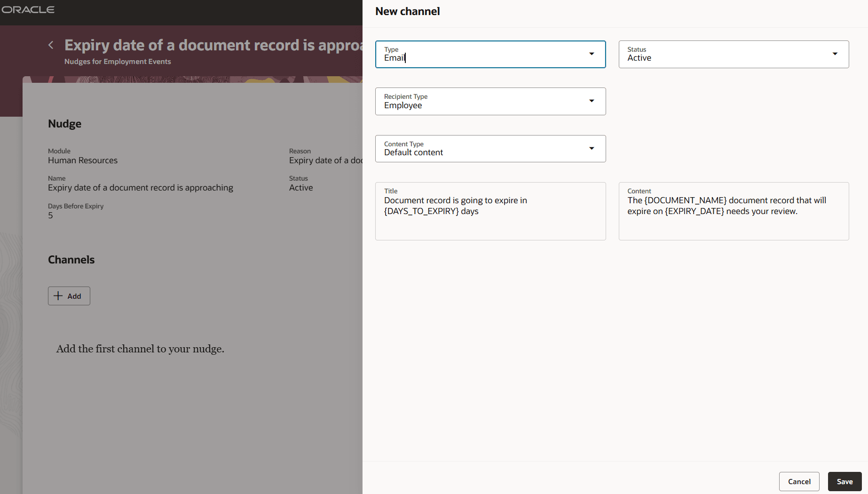This screenshot has height=494, width=868.
Task: Cancel the new channel panel
Action: [799, 481]
